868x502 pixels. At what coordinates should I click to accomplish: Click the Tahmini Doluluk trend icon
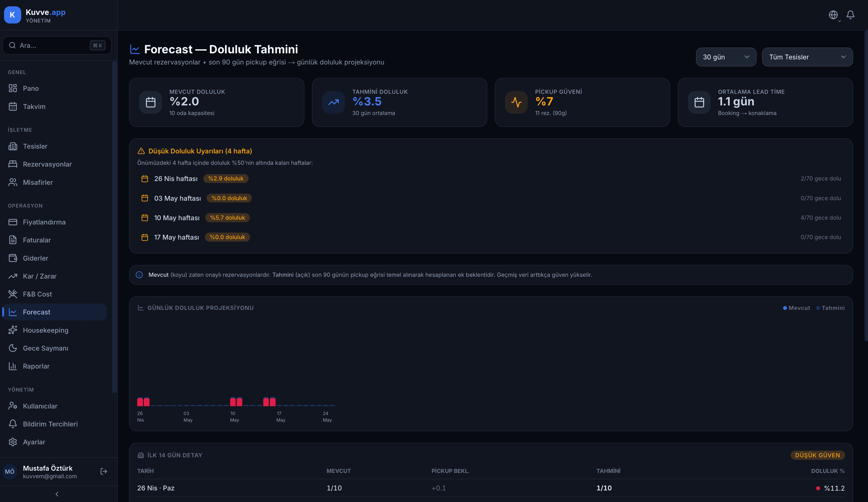(x=333, y=102)
